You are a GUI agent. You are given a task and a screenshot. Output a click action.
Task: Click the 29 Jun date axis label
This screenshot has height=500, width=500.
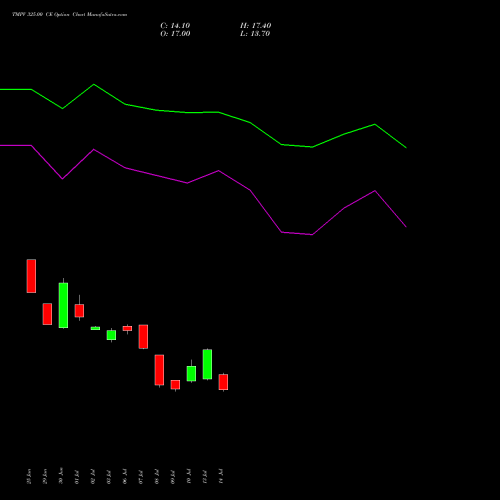(45, 476)
